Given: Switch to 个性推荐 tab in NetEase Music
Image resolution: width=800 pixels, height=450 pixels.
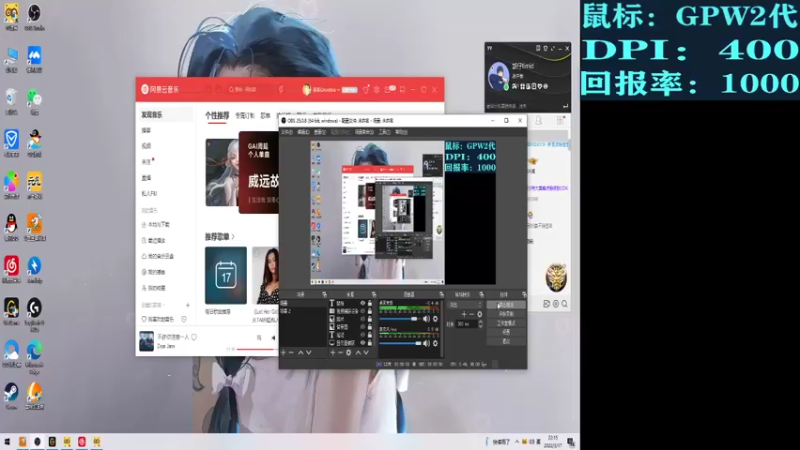Looking at the screenshot, I should pyautogui.click(x=217, y=116).
